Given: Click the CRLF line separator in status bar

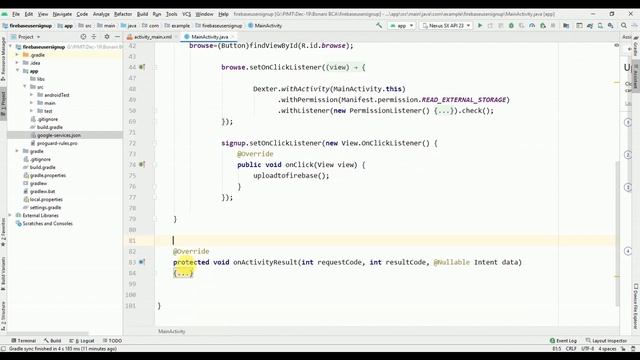Looking at the screenshot, I should click(x=571, y=349).
